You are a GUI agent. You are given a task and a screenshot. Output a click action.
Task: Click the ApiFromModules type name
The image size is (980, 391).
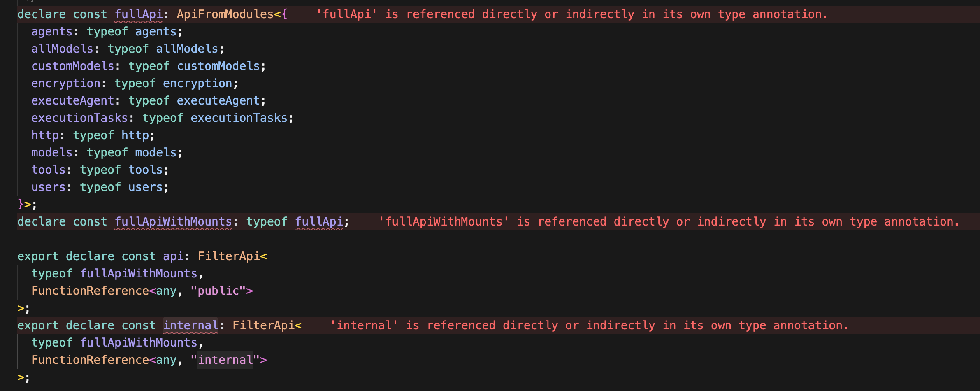click(225, 14)
